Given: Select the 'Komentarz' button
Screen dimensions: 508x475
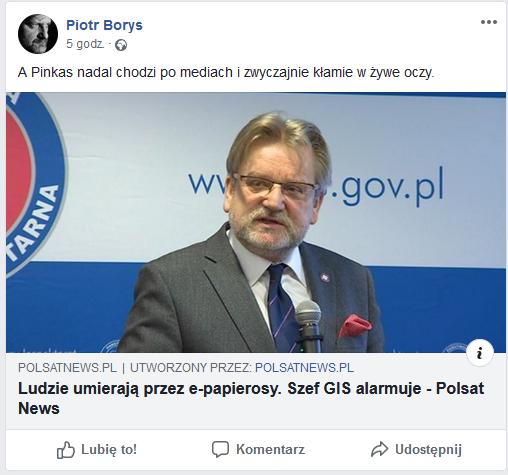Looking at the screenshot, I should pos(258,449).
